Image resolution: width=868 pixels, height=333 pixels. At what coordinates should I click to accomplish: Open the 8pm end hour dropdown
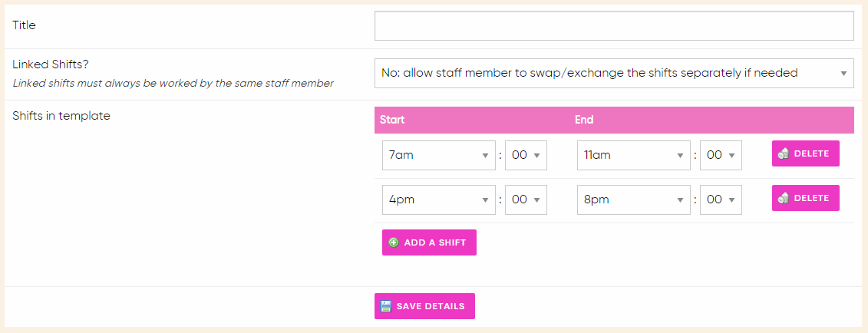click(x=633, y=199)
